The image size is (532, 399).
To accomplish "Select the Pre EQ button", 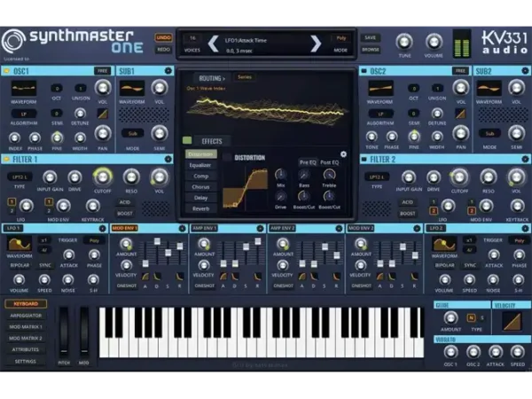I will 308,162.
